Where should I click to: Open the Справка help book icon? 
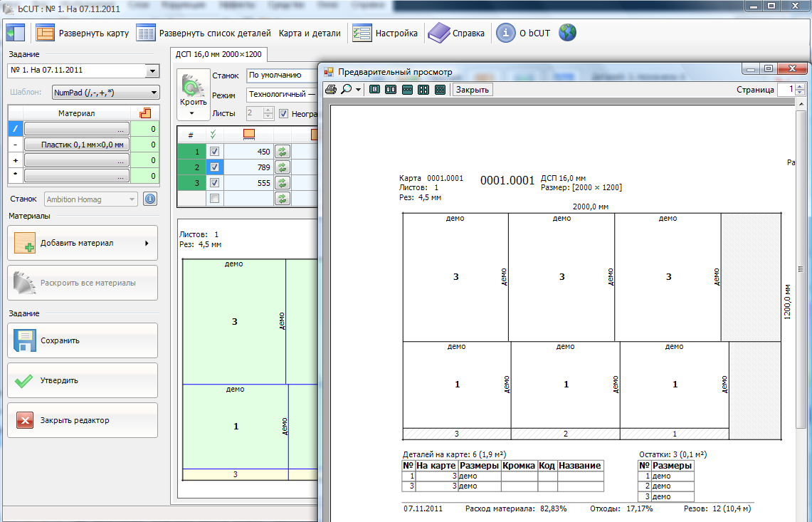click(438, 33)
